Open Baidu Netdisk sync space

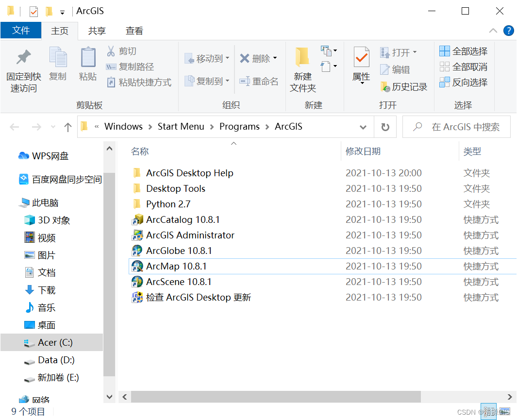pos(60,179)
